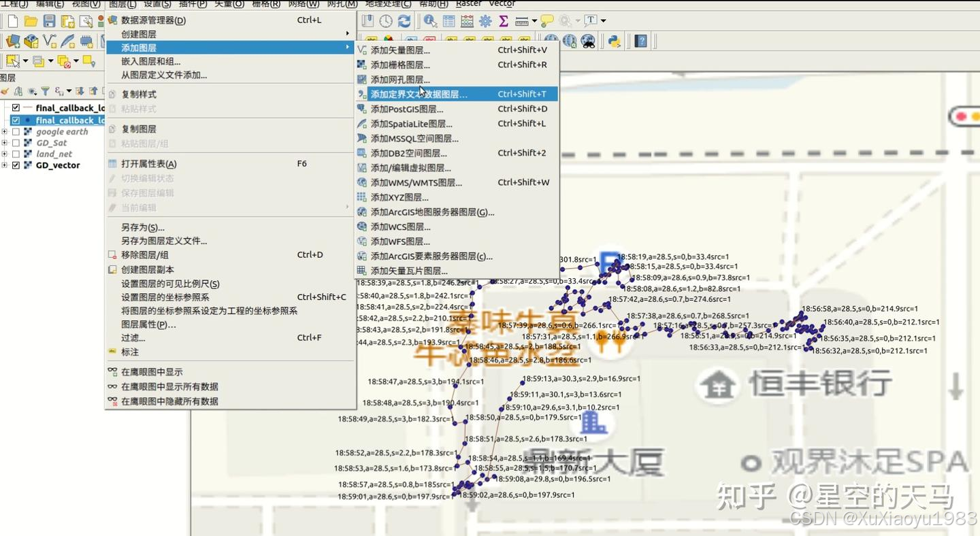Click the Refresh blue arrows icon
This screenshot has width=980, height=536.
(x=404, y=21)
